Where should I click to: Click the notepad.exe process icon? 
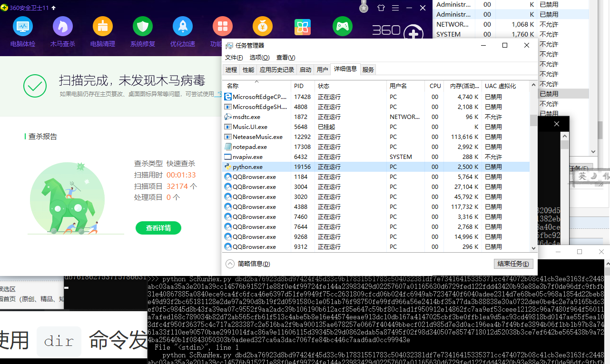[x=228, y=147]
